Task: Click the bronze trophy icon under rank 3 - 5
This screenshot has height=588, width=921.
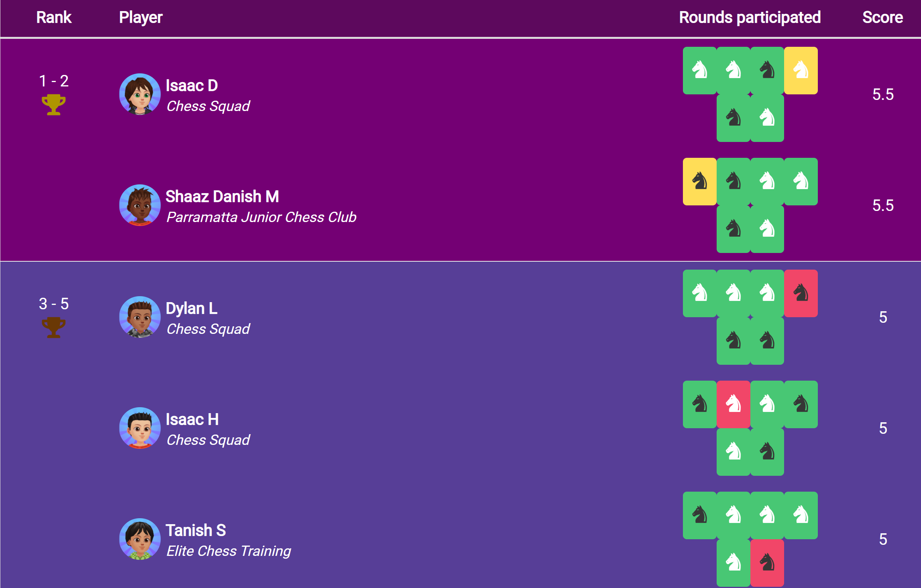Action: click(x=54, y=328)
